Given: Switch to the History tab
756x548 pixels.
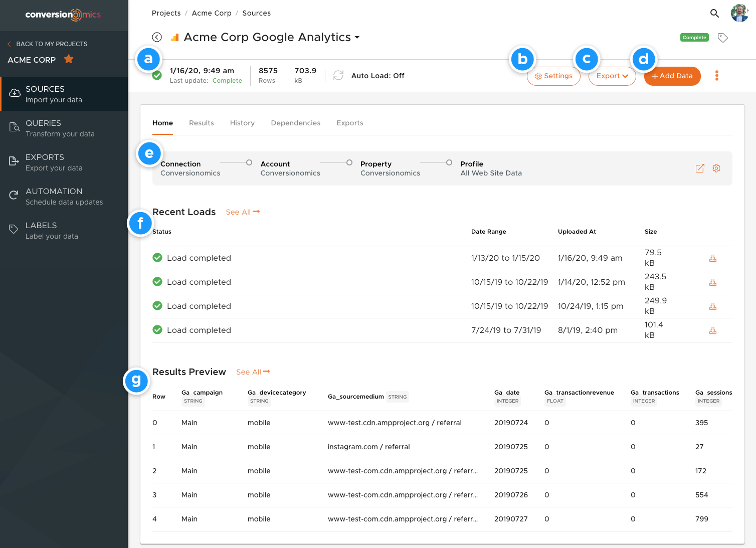Looking at the screenshot, I should pos(242,123).
